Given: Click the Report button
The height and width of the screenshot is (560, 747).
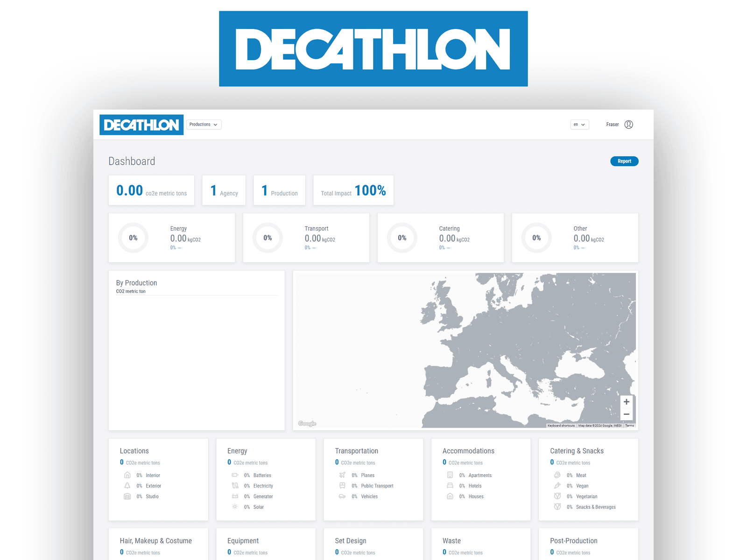Looking at the screenshot, I should pyautogui.click(x=624, y=161).
